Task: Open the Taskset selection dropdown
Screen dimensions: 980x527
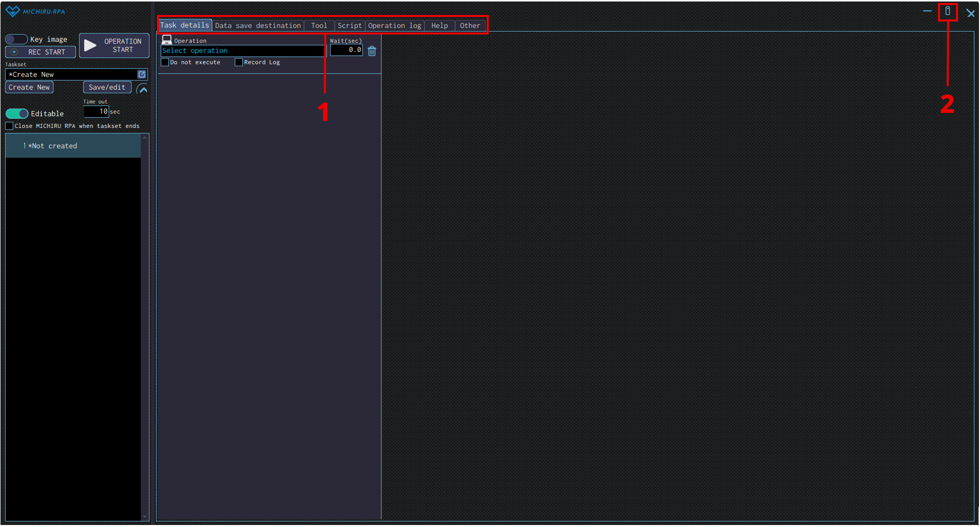Action: [71, 74]
